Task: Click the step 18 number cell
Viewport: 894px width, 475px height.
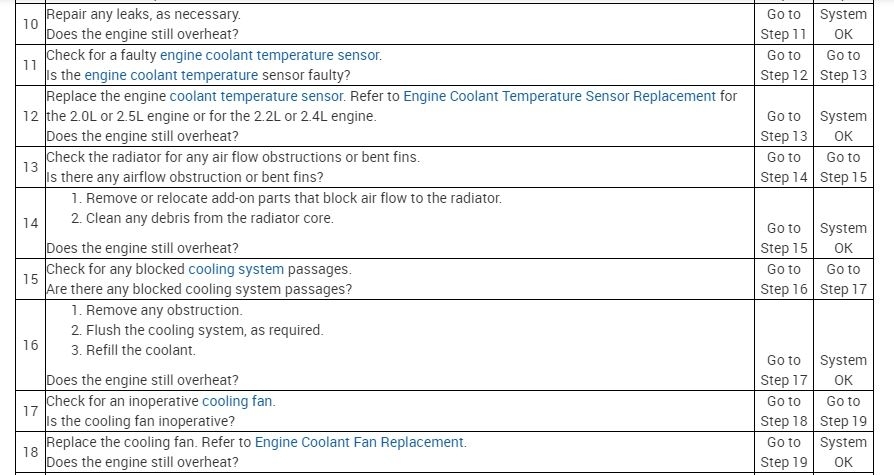Action: (30, 452)
